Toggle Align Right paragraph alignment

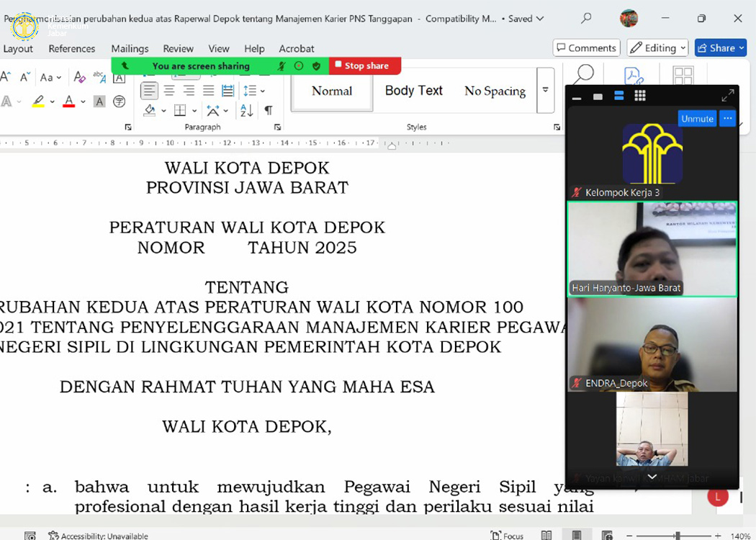189,91
